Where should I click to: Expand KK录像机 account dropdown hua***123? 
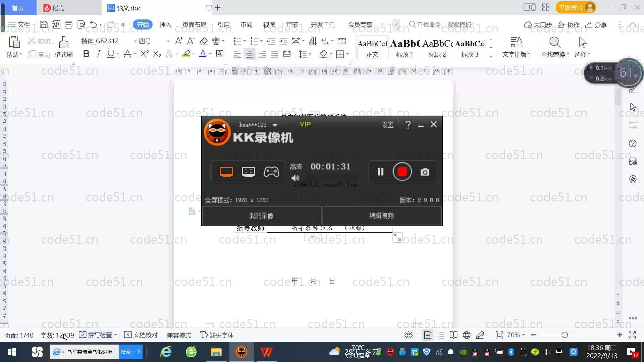(x=275, y=125)
